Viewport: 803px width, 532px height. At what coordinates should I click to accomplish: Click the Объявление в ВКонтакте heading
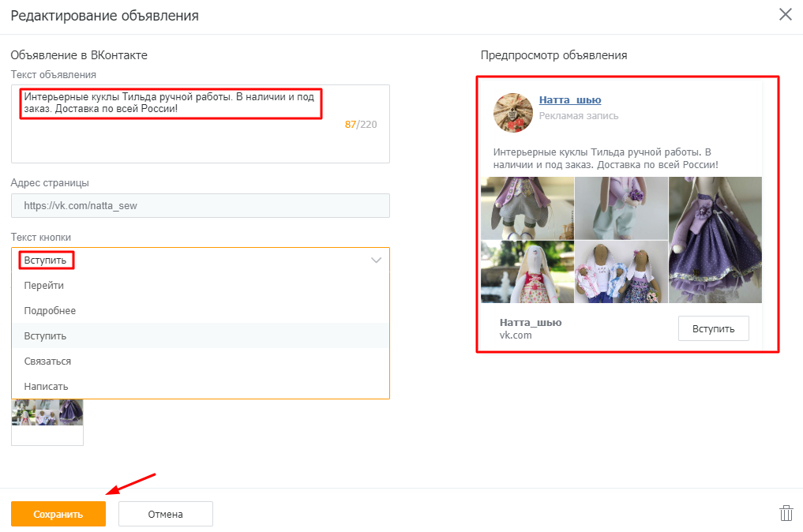pyautogui.click(x=79, y=55)
